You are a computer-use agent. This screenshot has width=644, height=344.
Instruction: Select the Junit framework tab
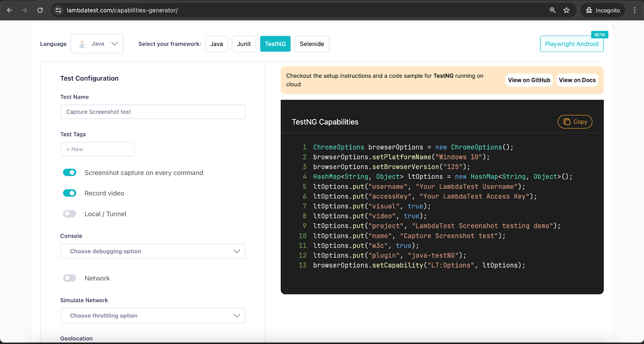244,44
